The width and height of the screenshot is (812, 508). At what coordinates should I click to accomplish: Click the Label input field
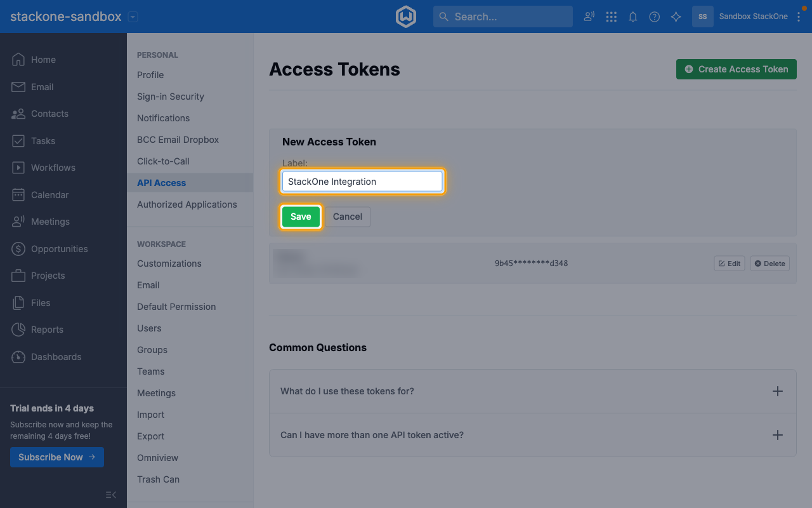point(362,182)
